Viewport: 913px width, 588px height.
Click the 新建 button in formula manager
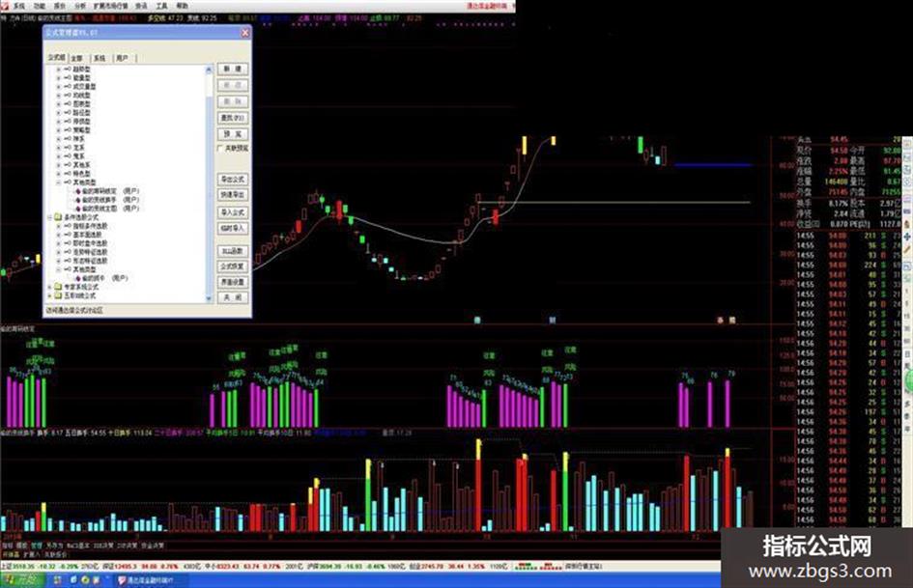pyautogui.click(x=233, y=69)
